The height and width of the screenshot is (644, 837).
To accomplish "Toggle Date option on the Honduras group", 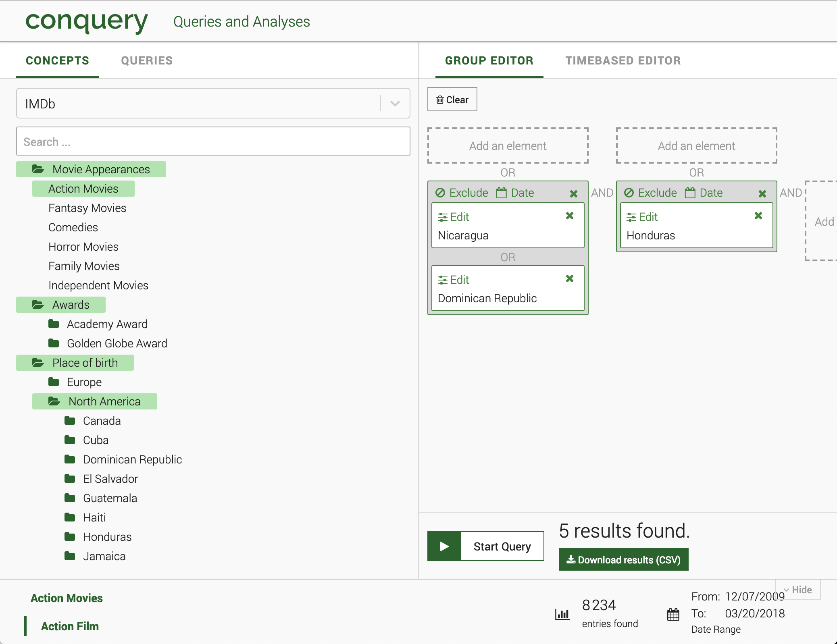I will 704,193.
